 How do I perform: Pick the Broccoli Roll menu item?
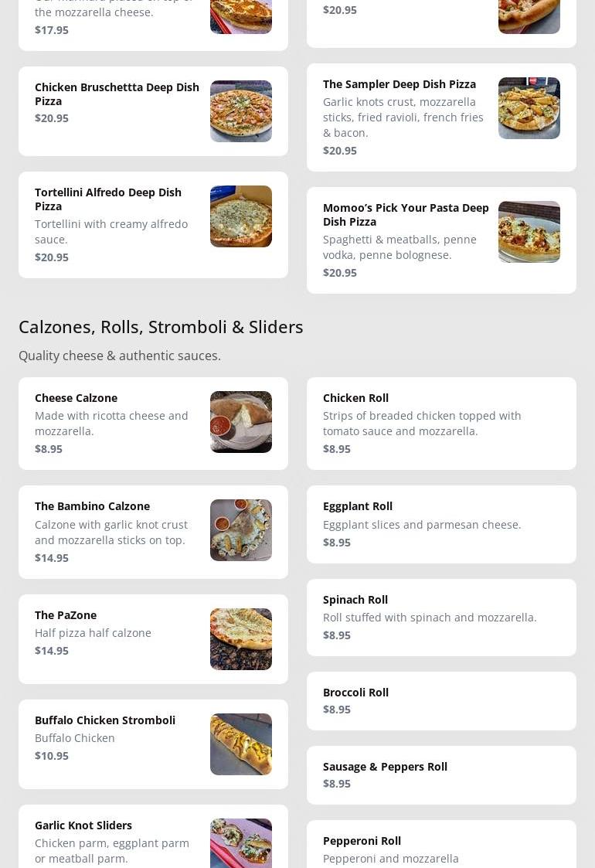click(x=441, y=701)
